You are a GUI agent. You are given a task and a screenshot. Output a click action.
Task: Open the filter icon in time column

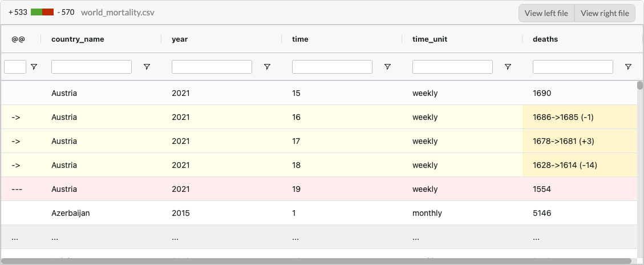[387, 67]
